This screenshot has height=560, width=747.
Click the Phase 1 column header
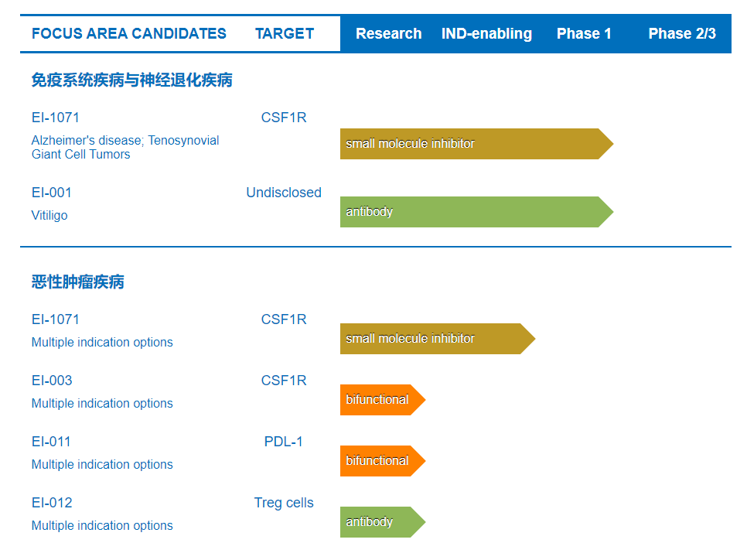point(584,34)
